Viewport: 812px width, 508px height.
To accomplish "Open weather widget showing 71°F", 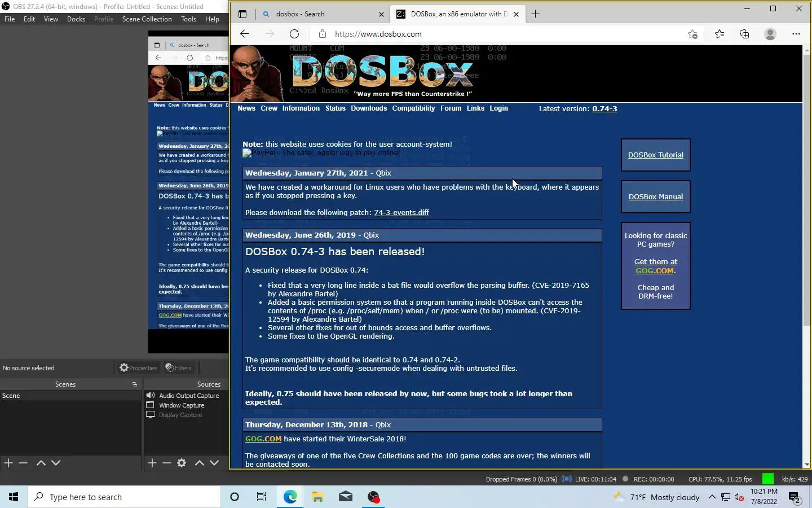I will pos(656,497).
